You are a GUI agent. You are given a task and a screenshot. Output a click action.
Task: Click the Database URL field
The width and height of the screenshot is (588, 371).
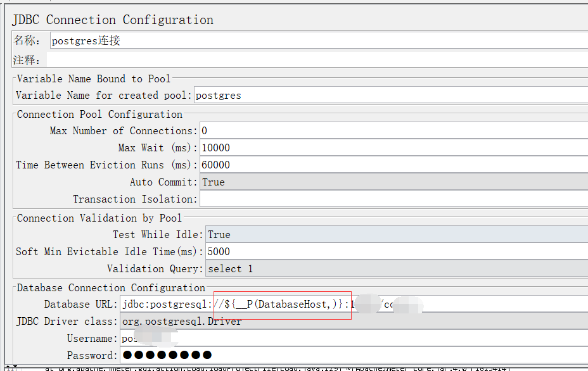[354, 304]
